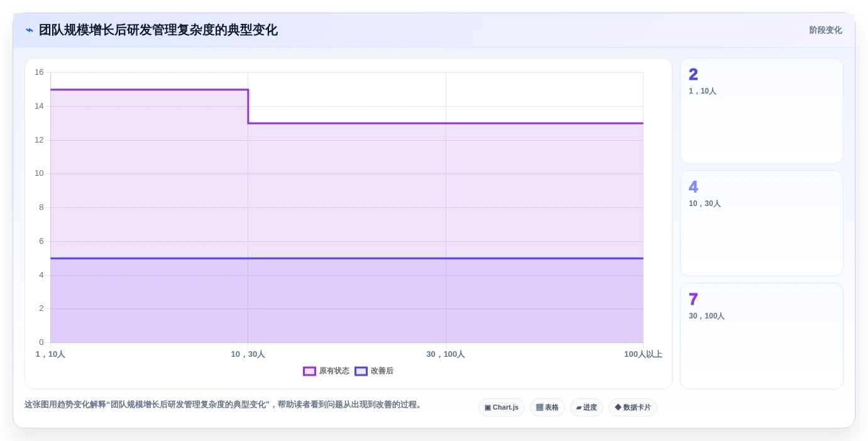The width and height of the screenshot is (868, 441).
Task: Click the 阶段变化 label in the header
Action: [825, 30]
